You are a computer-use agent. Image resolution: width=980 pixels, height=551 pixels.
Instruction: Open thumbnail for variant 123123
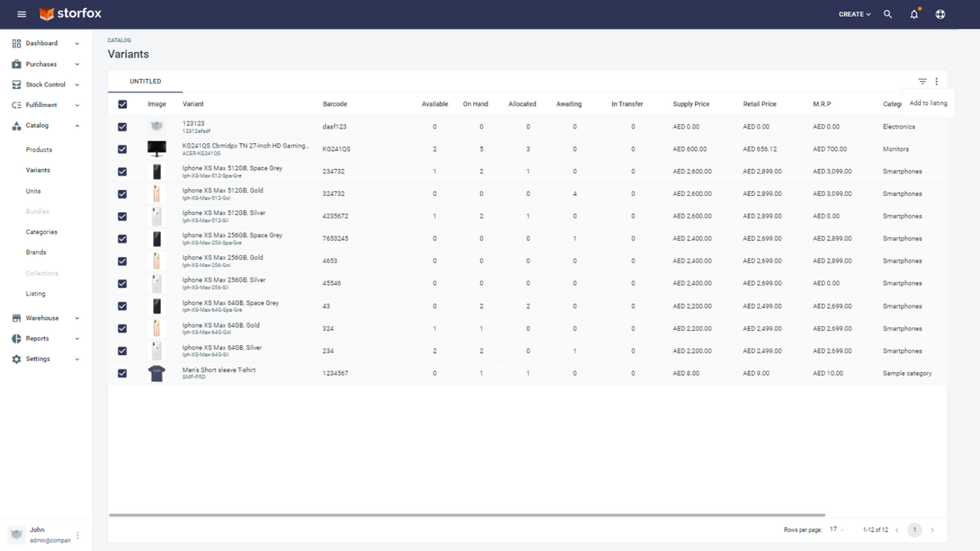point(157,126)
